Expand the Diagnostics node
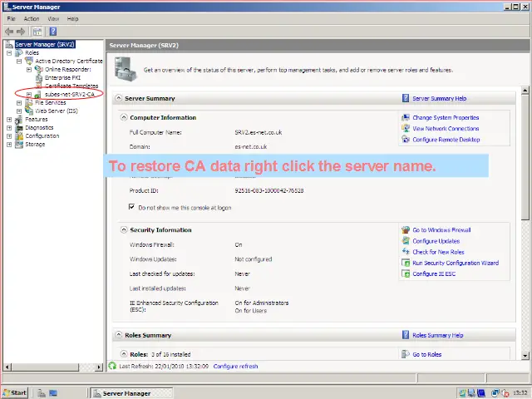 (9, 128)
